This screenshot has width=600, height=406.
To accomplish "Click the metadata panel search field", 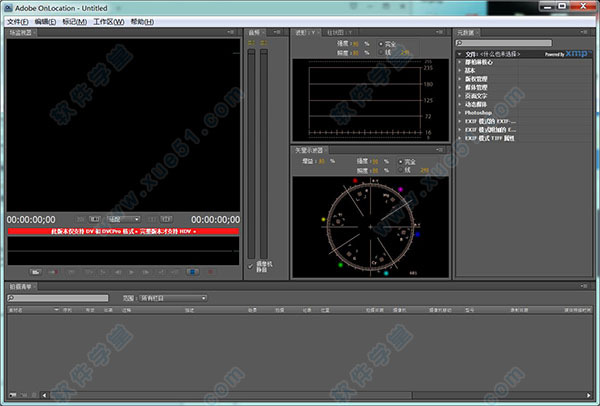I will (x=504, y=43).
